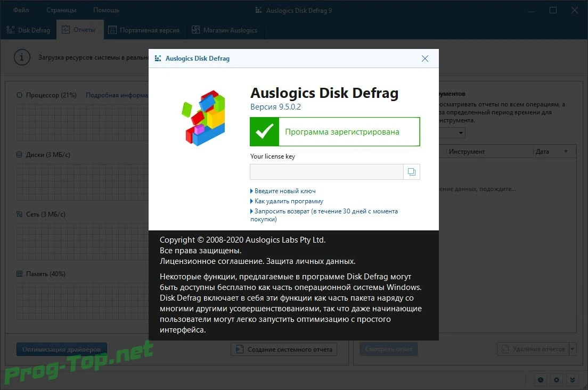Click the info icon in the main window
The image size is (588, 390).
pyautogui.click(x=22, y=57)
